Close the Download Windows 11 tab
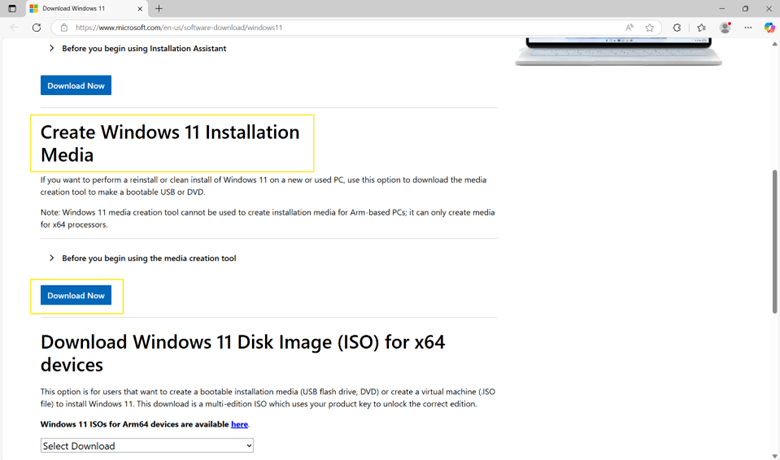Screen dimensions: 780x460 (x=140, y=8)
